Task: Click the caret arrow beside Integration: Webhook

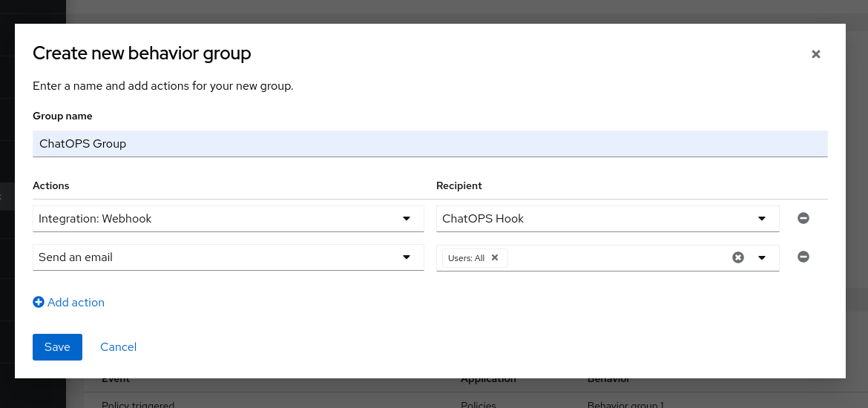Action: click(x=406, y=219)
